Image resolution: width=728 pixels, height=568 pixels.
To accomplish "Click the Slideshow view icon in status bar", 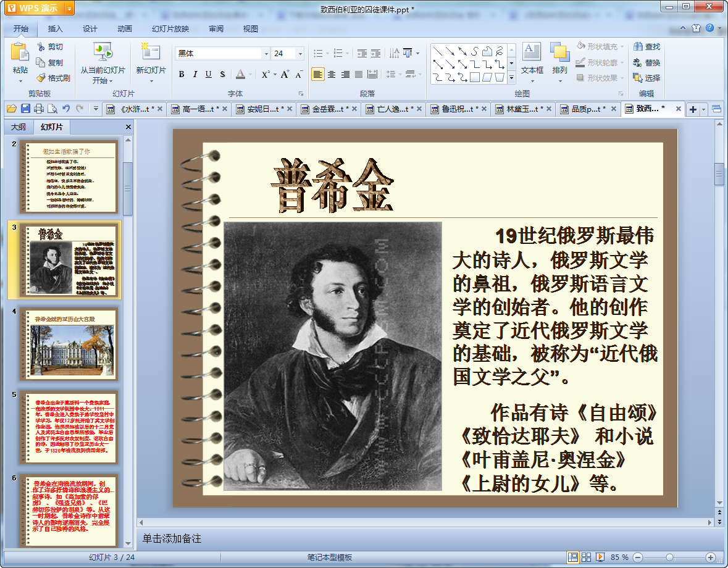I will point(600,558).
